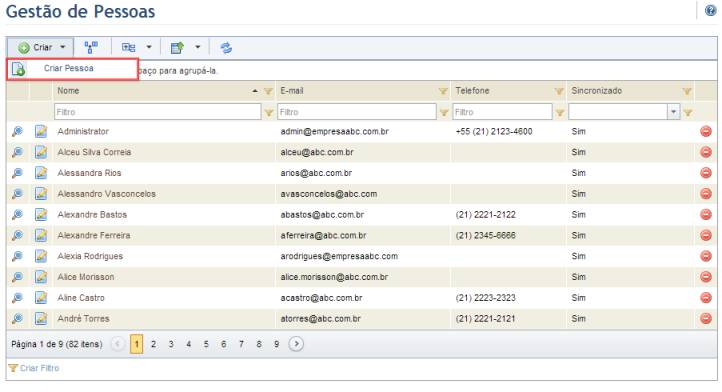View details of Alessandro Vasconcelos
Image resolution: width=722 pixels, height=392 pixels.
coord(17,194)
